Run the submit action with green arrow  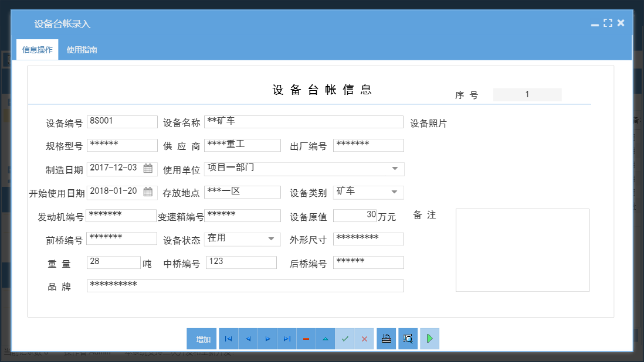[x=429, y=339]
